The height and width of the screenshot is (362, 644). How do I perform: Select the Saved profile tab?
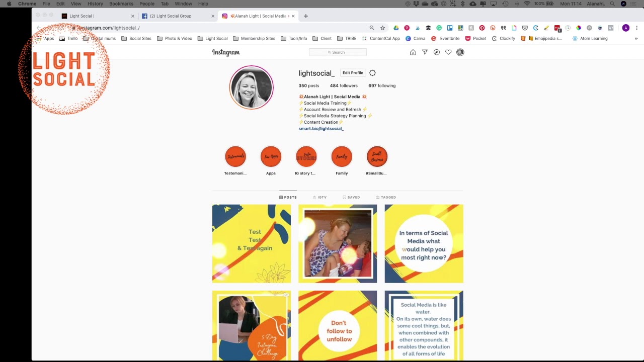pos(351,198)
